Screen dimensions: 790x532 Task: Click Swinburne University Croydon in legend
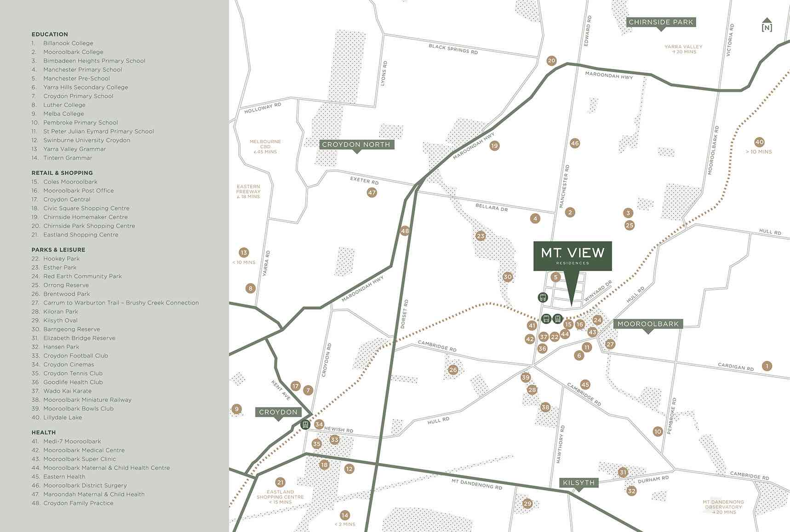click(86, 140)
